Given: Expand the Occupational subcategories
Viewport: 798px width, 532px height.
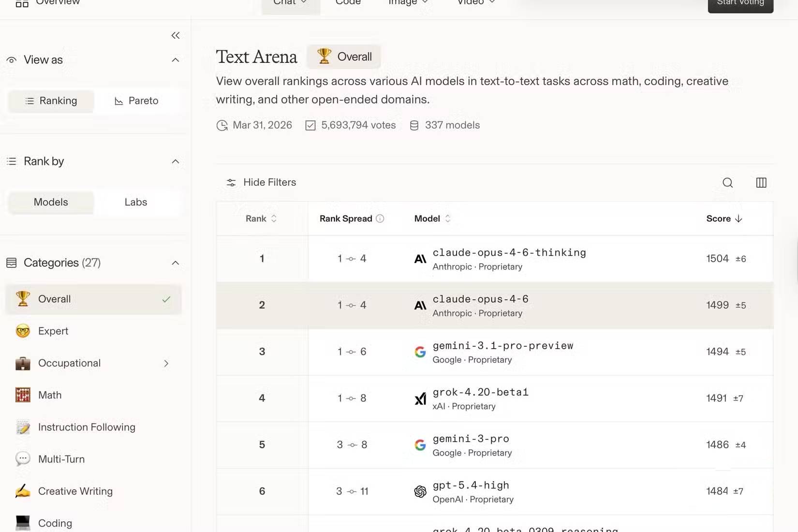Looking at the screenshot, I should coord(166,363).
